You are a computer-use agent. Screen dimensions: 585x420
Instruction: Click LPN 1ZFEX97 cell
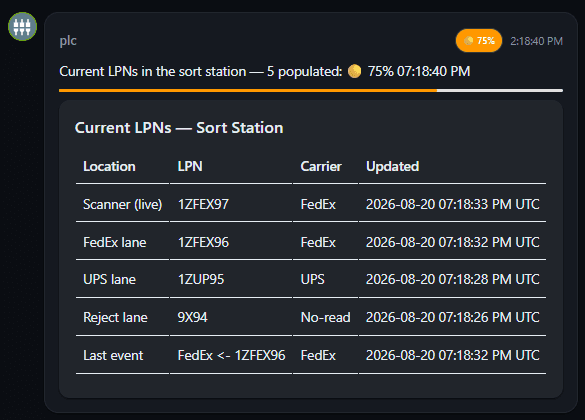point(203,204)
